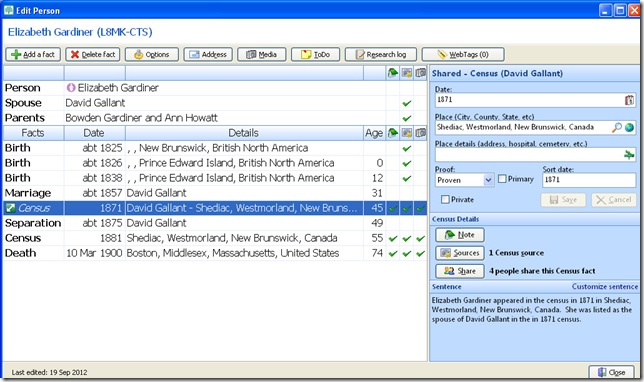
Task: Select the Birth abt 1838 row
Action: [215, 178]
